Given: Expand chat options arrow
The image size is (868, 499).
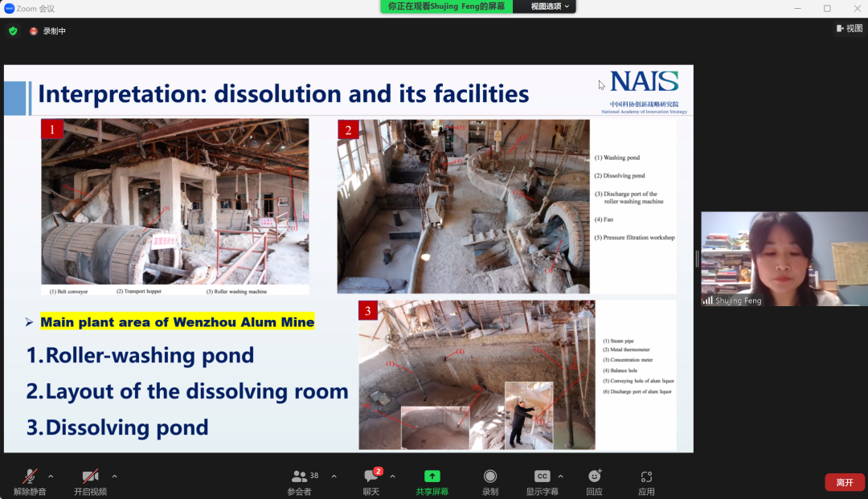Looking at the screenshot, I should (x=392, y=477).
